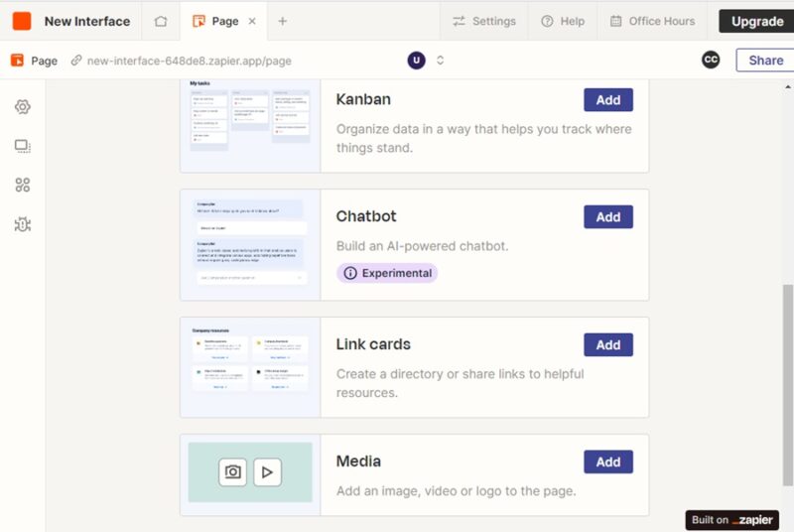Screen dimensions: 794x532
Task: Open Settings in the top bar
Action: click(483, 21)
